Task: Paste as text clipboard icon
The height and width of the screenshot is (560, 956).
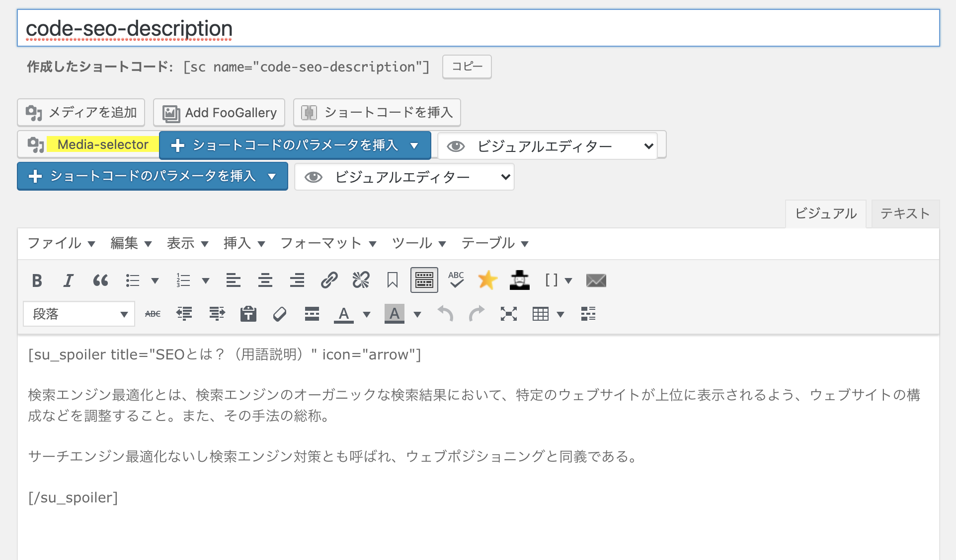Action: pyautogui.click(x=248, y=314)
